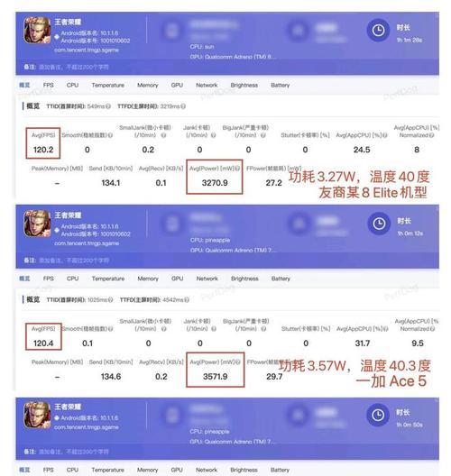451x476 pixels.
Task: Click the game app icon in first report
Action: (x=37, y=31)
